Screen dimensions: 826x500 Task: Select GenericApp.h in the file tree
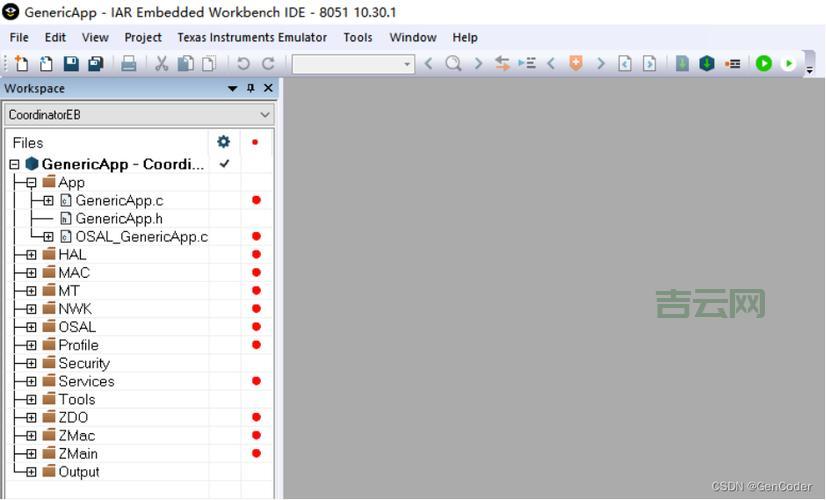click(118, 219)
